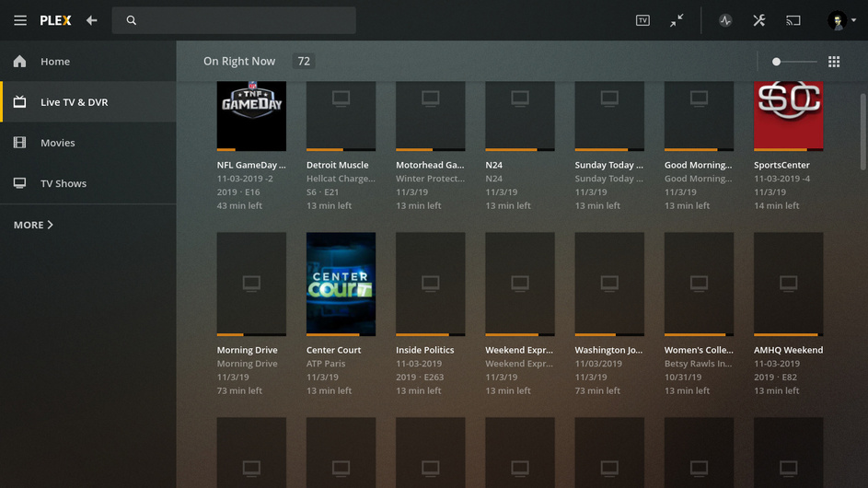868x488 pixels.
Task: Click SportsCenter title link
Action: click(x=781, y=165)
